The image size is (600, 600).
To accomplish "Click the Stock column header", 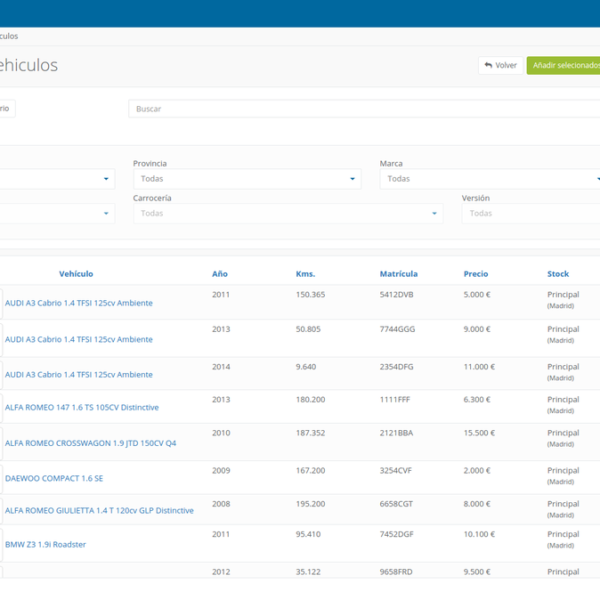I will 558,274.
